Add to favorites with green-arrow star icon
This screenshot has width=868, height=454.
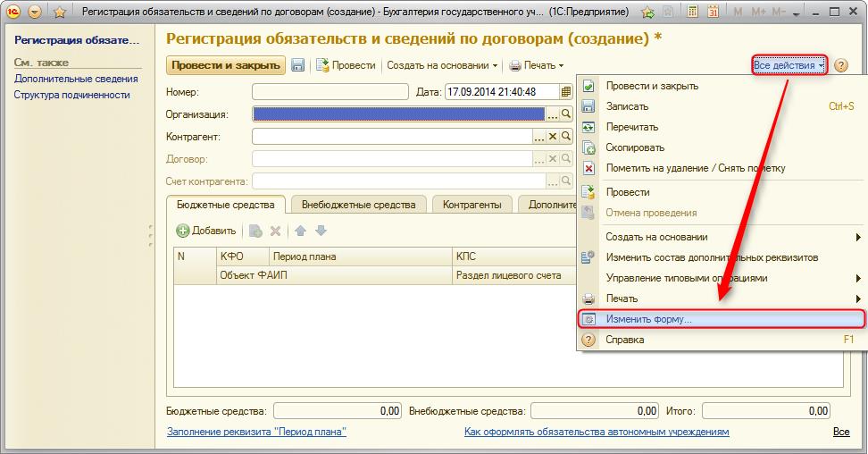coord(647,12)
